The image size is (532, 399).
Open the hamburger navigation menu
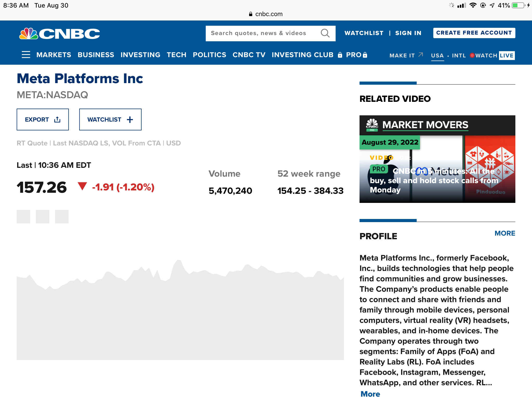click(26, 55)
